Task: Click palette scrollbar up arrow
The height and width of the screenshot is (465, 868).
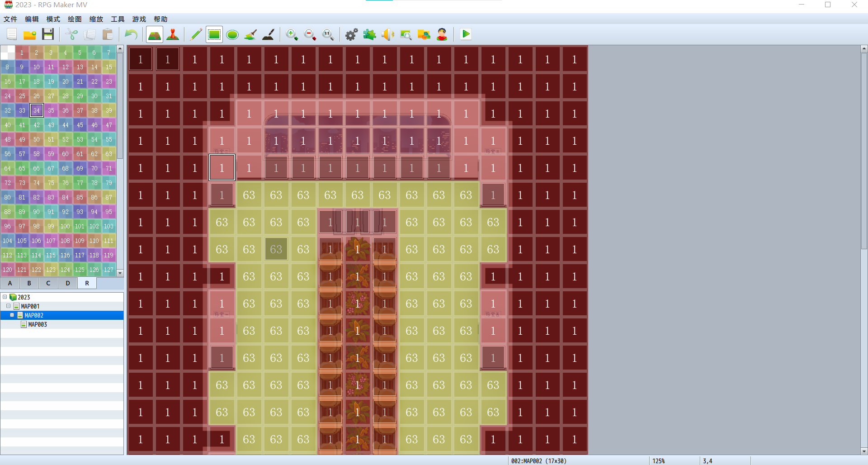Action: click(x=120, y=48)
